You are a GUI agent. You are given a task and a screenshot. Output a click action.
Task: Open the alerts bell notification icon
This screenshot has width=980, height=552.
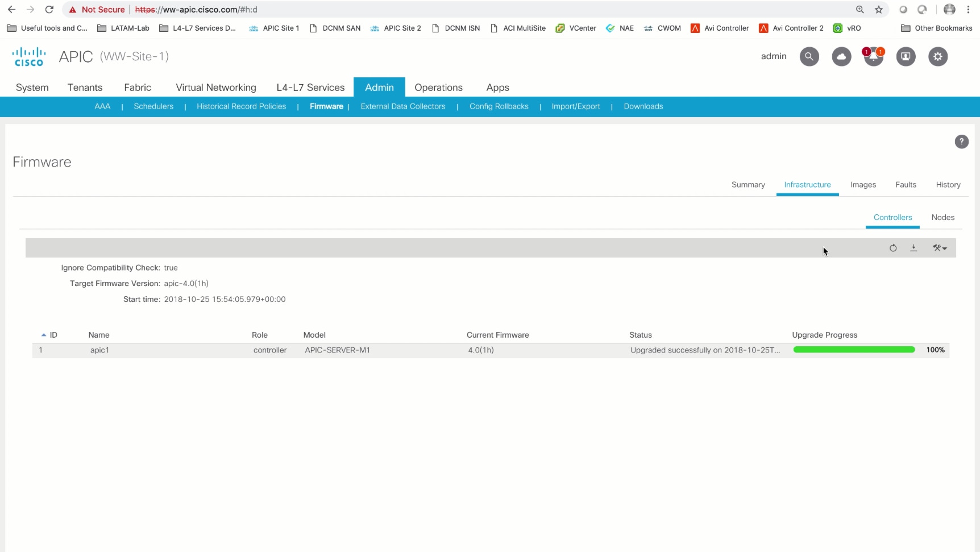point(873,56)
